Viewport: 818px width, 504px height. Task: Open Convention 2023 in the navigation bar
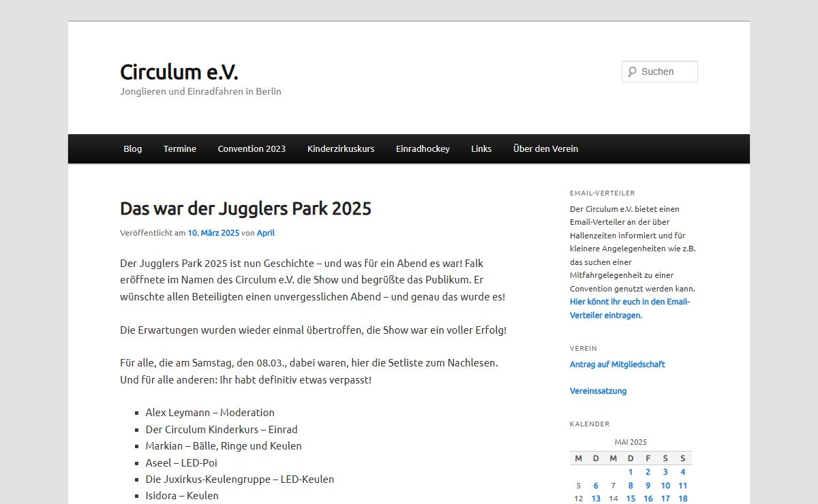click(x=252, y=148)
